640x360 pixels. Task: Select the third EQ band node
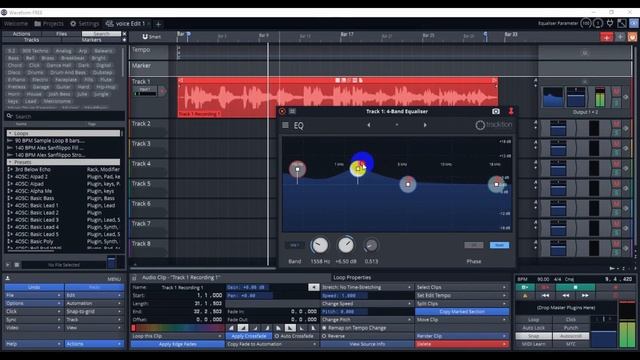coord(408,184)
